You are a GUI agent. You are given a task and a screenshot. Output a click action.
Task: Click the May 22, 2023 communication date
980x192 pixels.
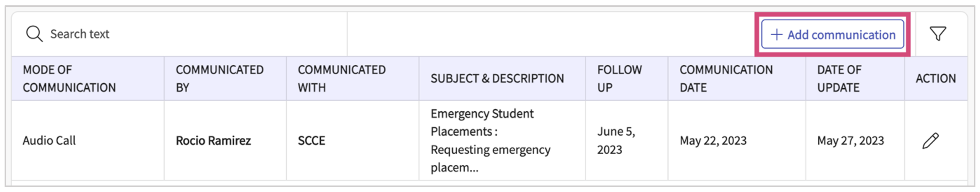pyautogui.click(x=713, y=141)
